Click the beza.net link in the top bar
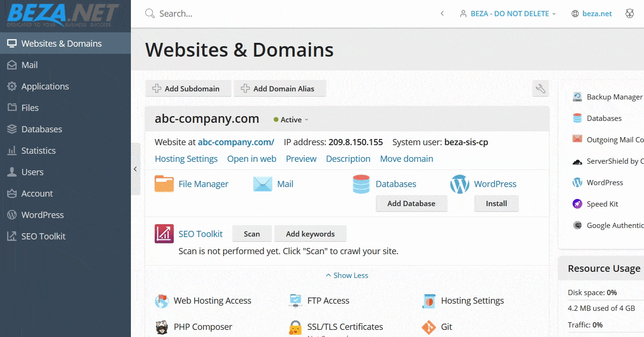 tap(597, 14)
